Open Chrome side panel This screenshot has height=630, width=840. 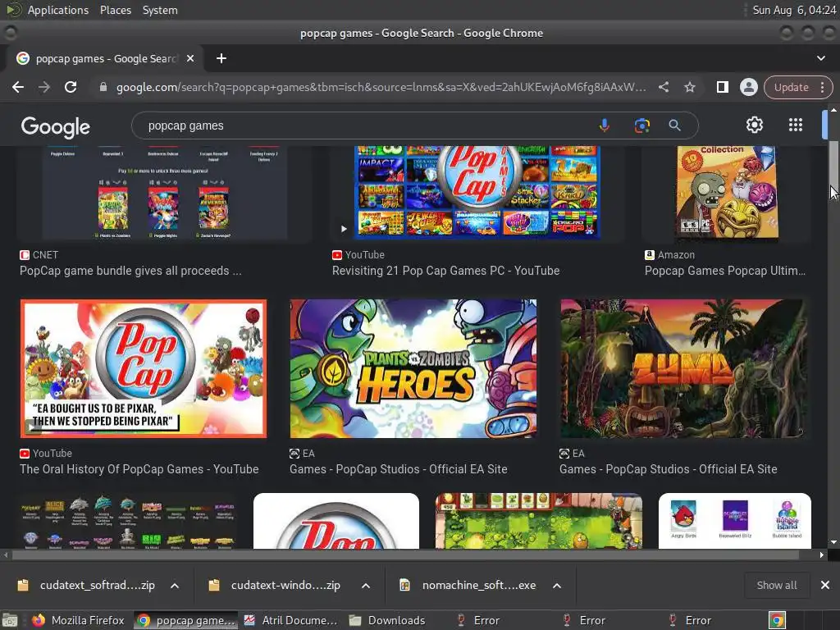pyautogui.click(x=722, y=87)
